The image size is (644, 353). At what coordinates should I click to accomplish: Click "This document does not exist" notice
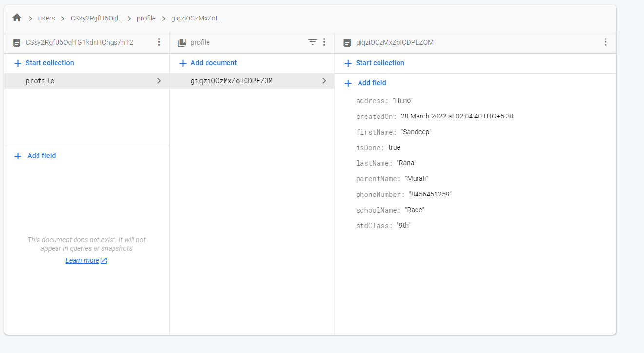[x=86, y=244]
